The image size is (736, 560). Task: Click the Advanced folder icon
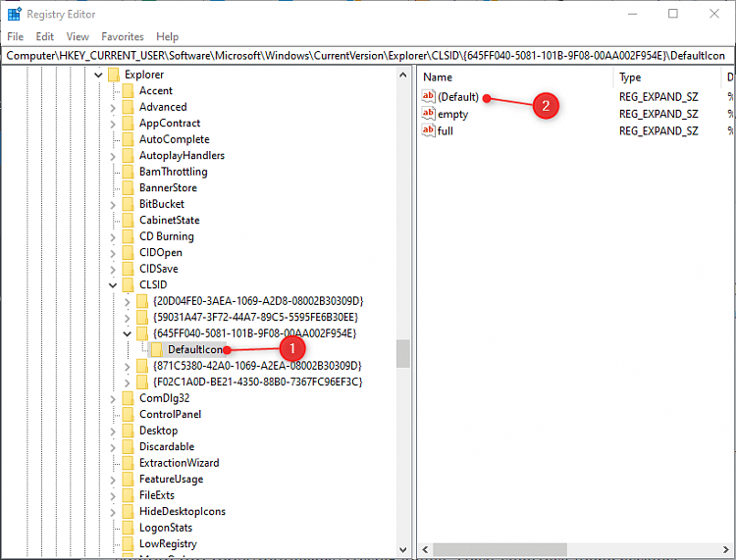(129, 107)
